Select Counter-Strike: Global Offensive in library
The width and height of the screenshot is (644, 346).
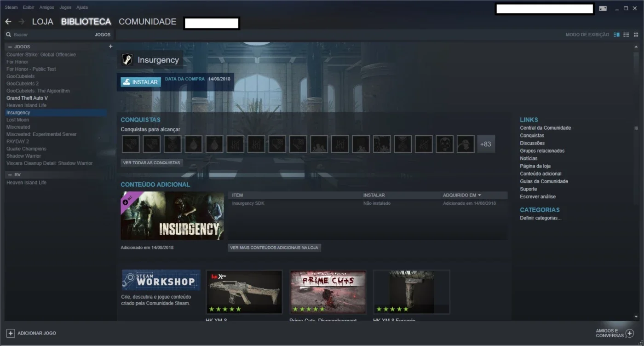(41, 55)
